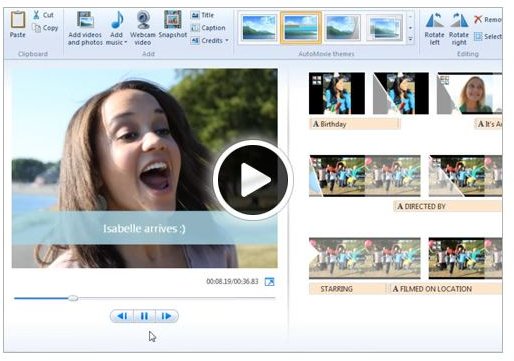
Task: Click the Copy button
Action: 45,28
